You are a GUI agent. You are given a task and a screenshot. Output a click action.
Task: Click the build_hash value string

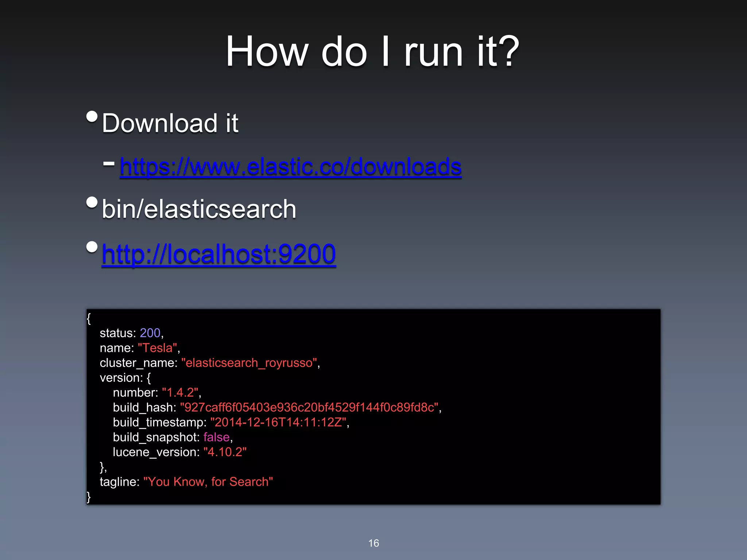(309, 407)
